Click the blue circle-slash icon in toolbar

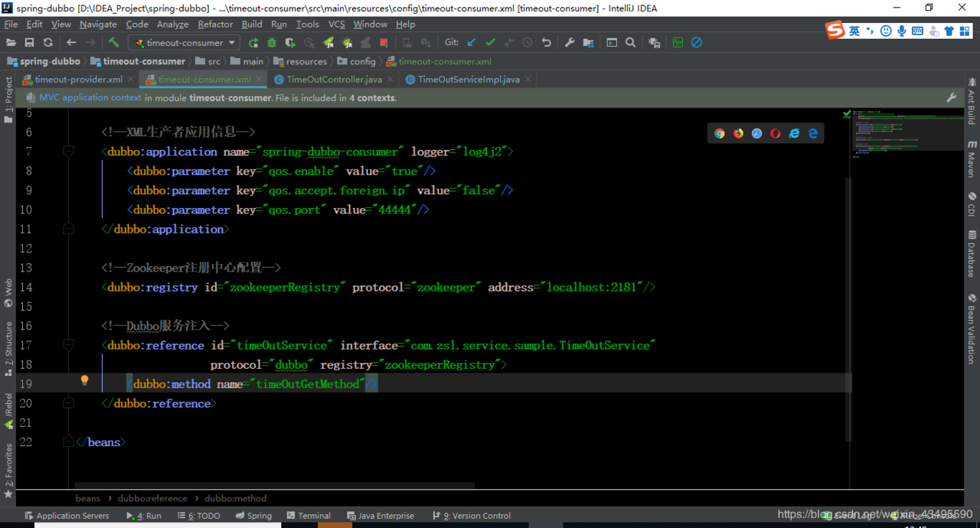point(696,43)
